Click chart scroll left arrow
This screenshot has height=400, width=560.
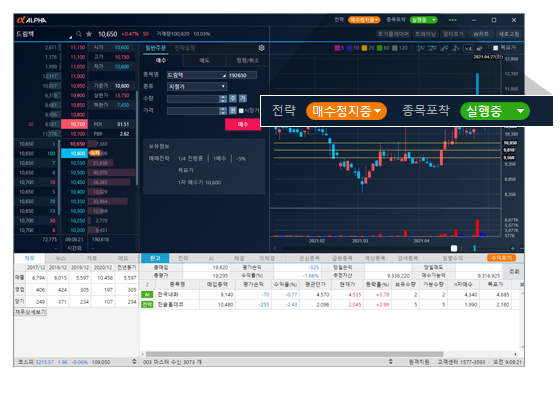(275, 248)
